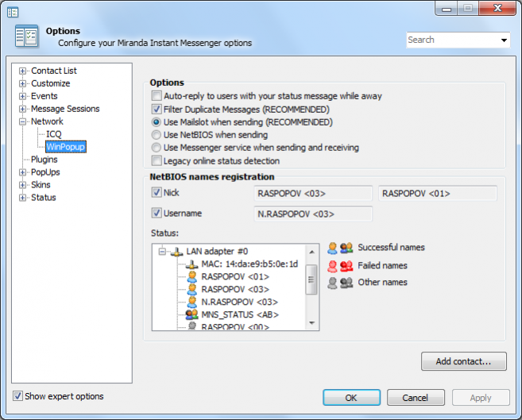Click the Add contact... button

pos(464,361)
